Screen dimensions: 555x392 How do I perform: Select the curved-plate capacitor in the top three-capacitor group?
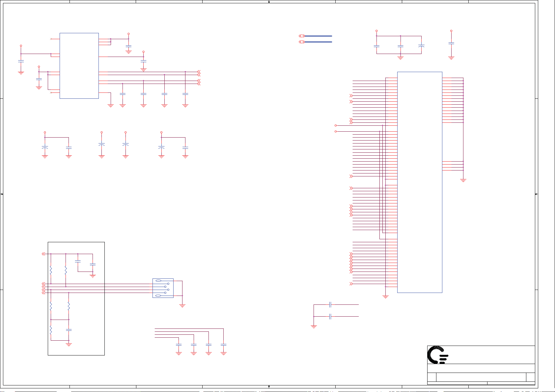(x=421, y=46)
